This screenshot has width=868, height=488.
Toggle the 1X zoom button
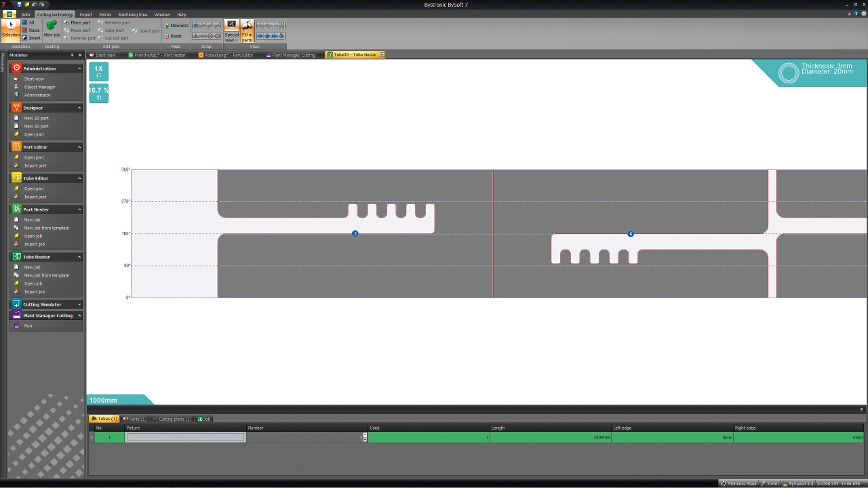click(x=98, y=71)
